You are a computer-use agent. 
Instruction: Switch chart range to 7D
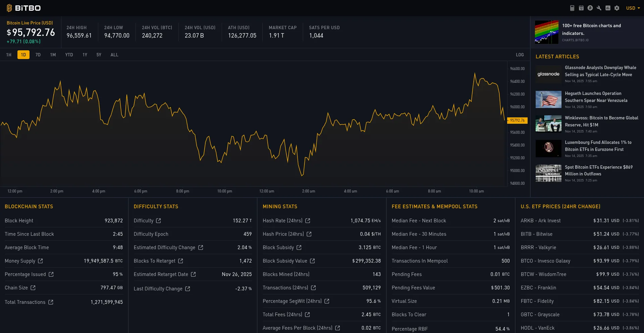click(38, 55)
